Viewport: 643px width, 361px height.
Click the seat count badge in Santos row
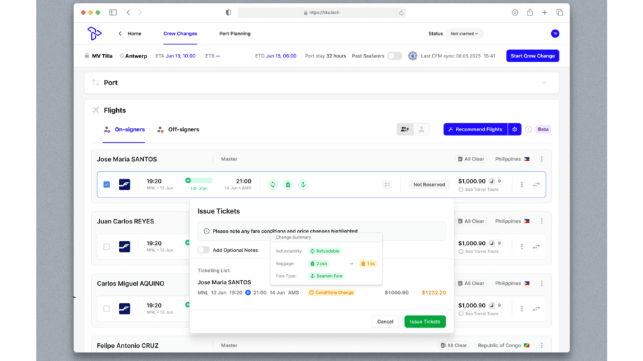click(x=495, y=181)
